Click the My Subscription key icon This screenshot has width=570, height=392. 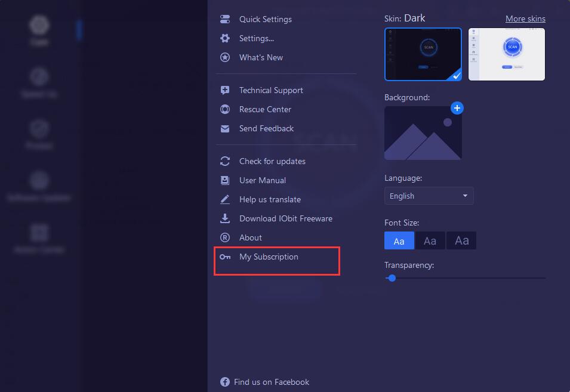pos(225,257)
